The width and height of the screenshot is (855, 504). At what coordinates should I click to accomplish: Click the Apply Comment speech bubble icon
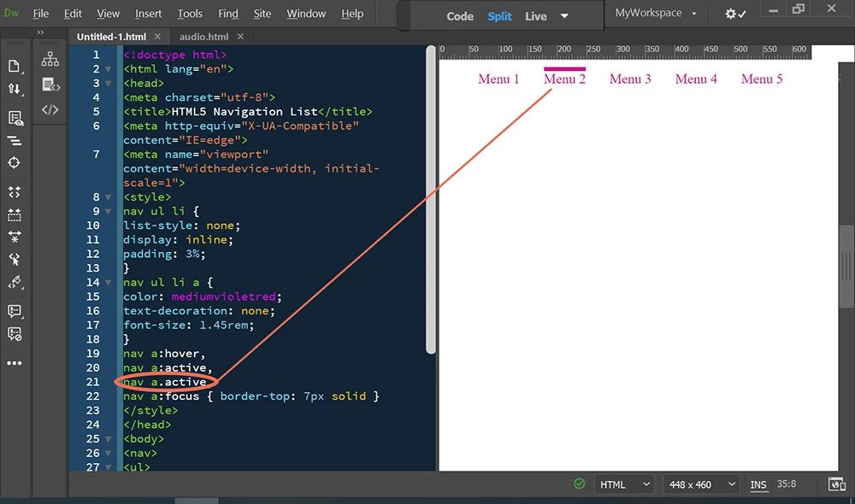pos(15,311)
